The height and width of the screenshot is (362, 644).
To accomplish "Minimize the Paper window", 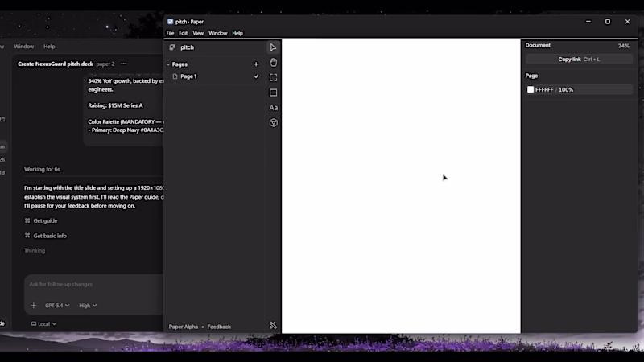I will [x=588, y=22].
